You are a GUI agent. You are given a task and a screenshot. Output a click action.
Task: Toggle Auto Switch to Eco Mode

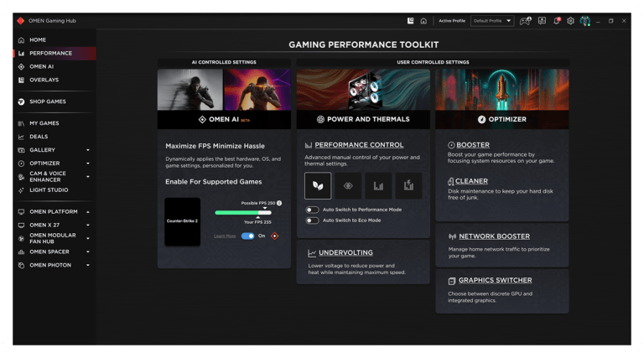pyautogui.click(x=312, y=221)
